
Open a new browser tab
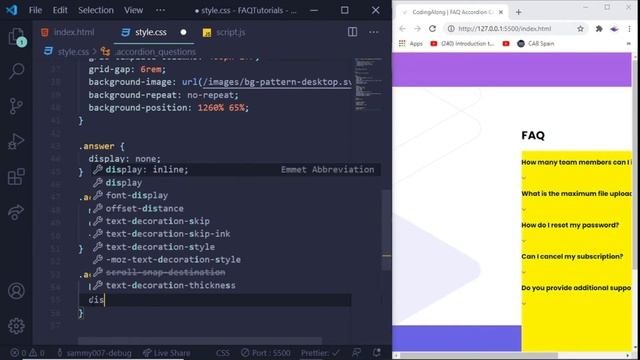coord(518,12)
